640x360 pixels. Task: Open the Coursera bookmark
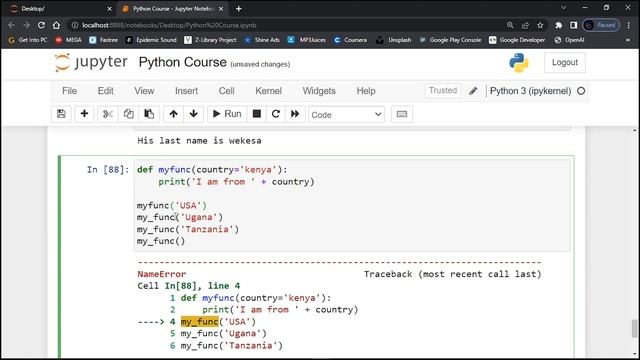(x=351, y=40)
